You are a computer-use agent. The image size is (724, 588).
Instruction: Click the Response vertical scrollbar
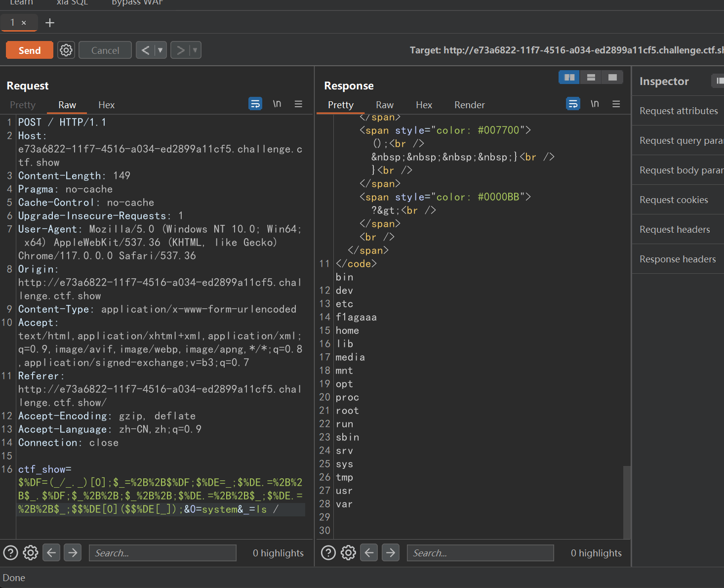(x=627, y=502)
